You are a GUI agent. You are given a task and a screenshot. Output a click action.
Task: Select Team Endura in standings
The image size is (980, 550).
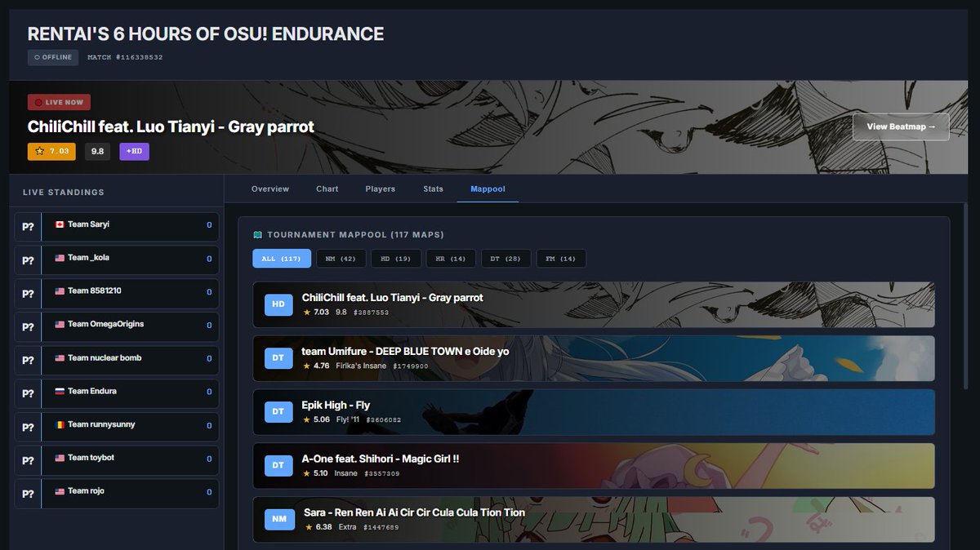tap(117, 393)
